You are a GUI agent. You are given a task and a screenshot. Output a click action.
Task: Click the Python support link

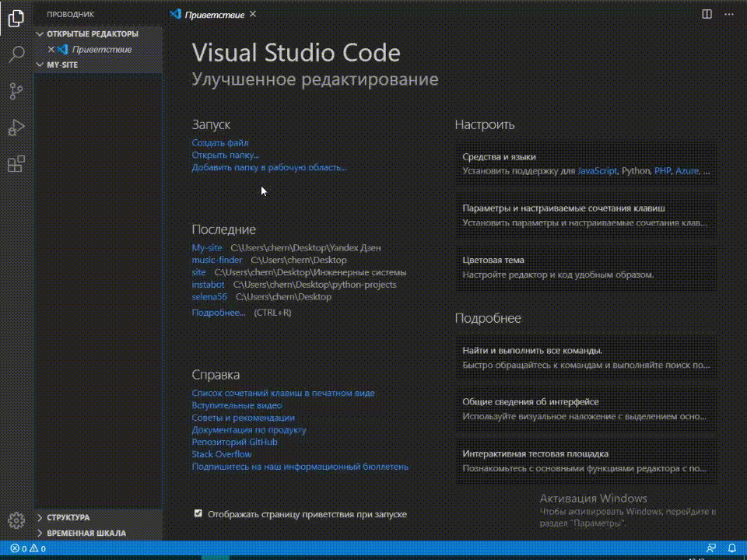click(x=636, y=171)
